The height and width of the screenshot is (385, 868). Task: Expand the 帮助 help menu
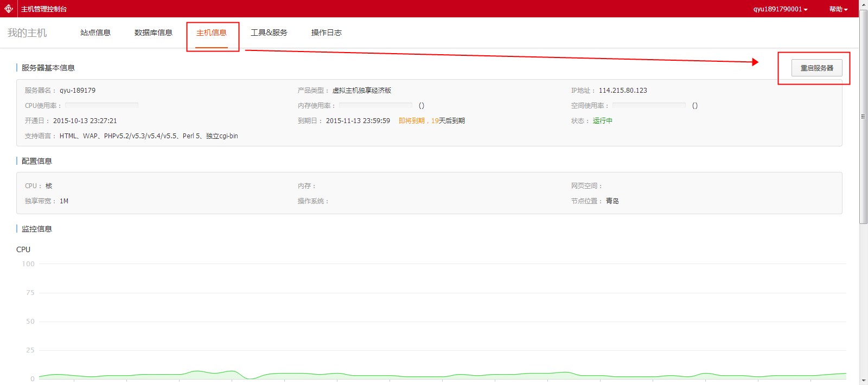pyautogui.click(x=838, y=9)
